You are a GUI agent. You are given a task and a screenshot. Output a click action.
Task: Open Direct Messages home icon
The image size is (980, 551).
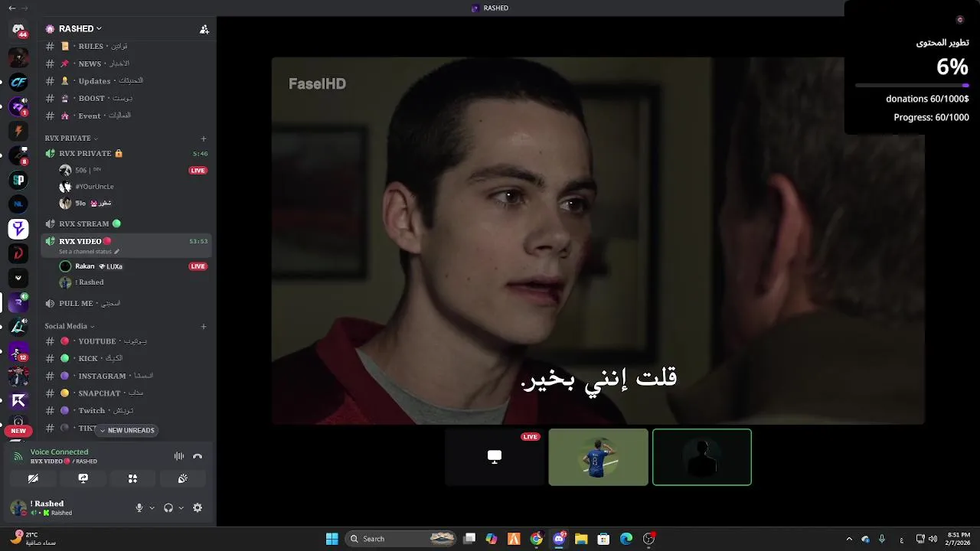coord(18,31)
